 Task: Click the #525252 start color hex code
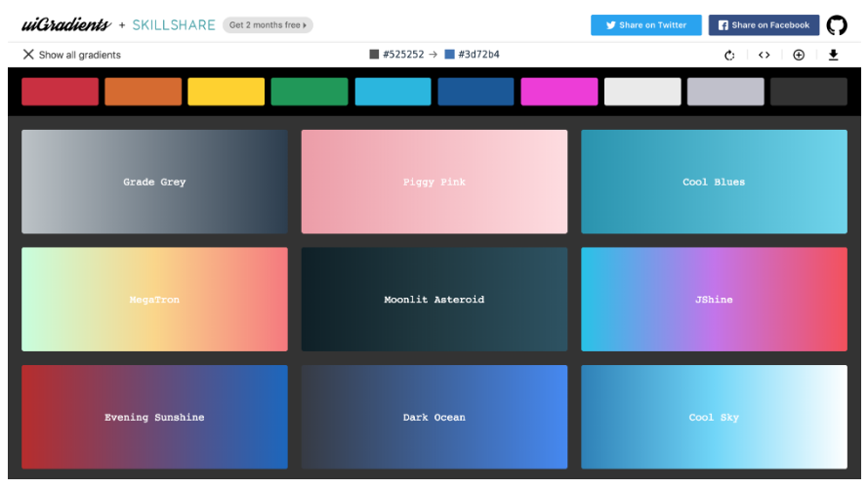pyautogui.click(x=402, y=55)
